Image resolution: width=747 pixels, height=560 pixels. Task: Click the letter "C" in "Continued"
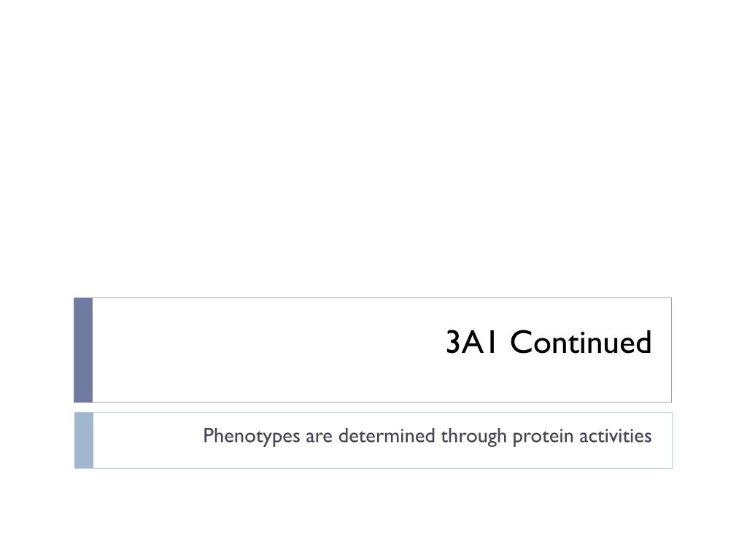521,343
